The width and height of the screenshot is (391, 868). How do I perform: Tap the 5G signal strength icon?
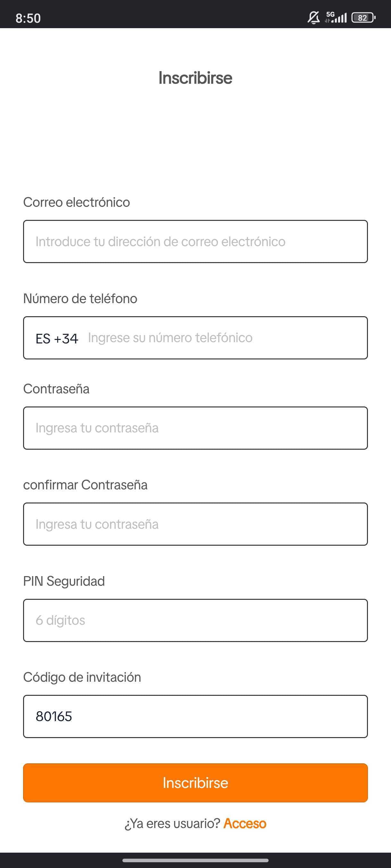point(336,17)
